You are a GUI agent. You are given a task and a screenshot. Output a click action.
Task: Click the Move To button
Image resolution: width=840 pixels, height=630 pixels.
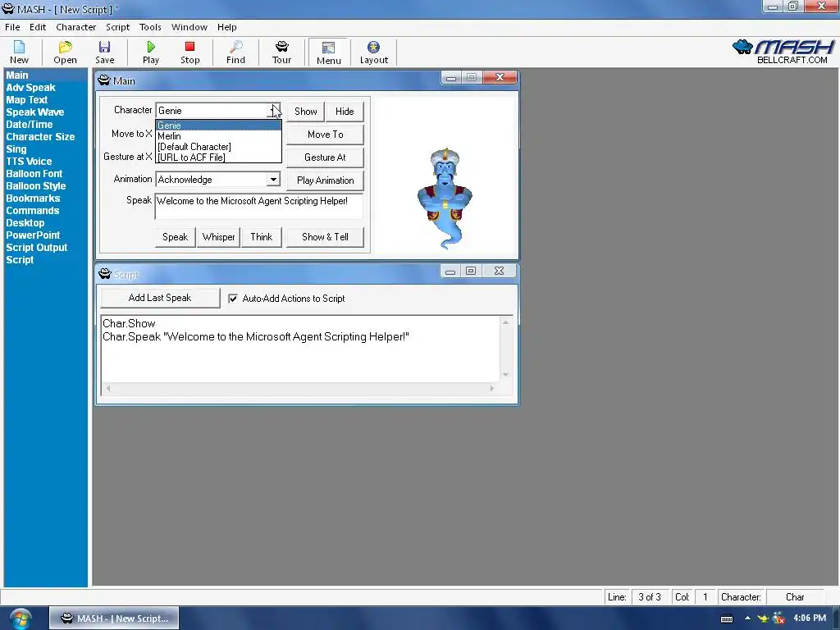[x=325, y=135]
